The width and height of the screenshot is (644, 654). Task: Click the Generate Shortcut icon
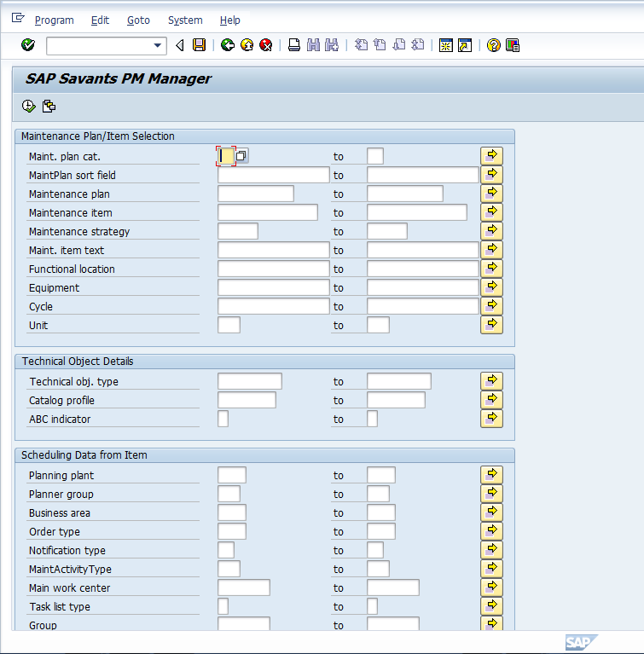[465, 45]
